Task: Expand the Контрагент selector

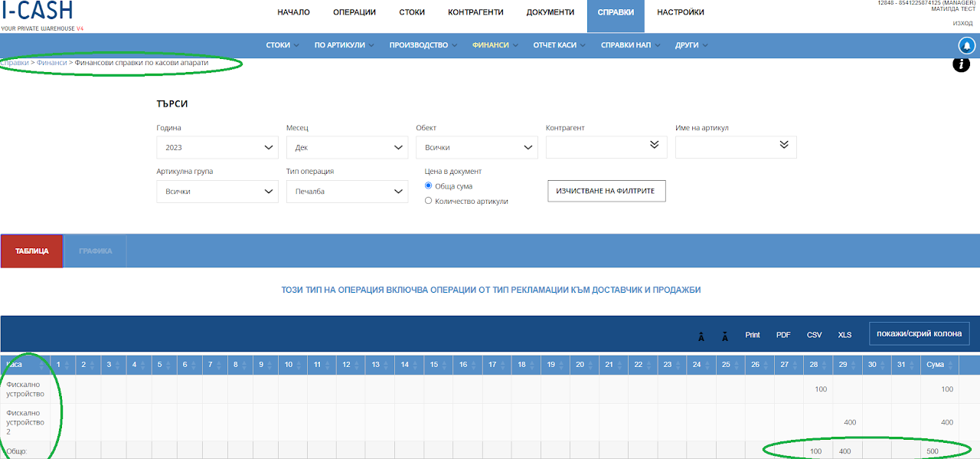Action: click(606, 147)
